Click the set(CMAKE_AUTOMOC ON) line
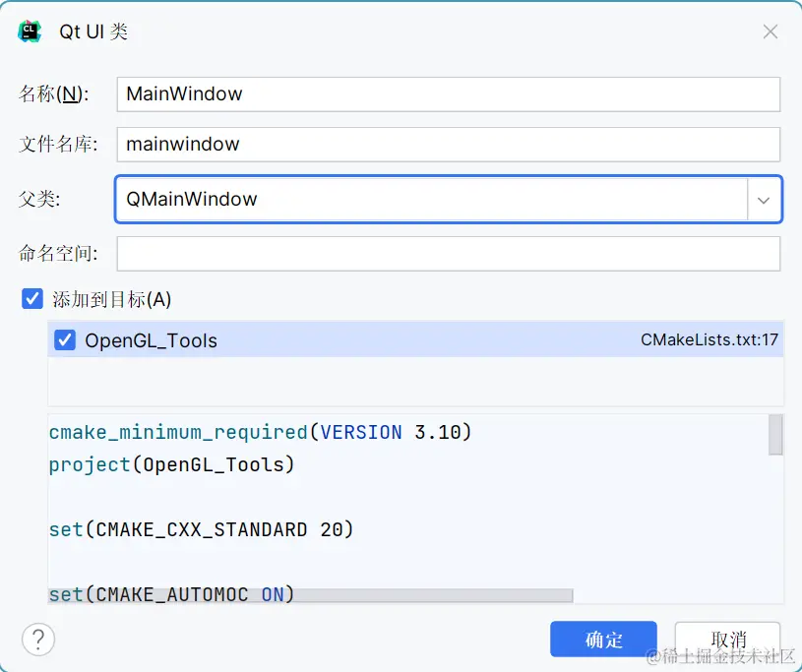Viewport: 802px width, 672px height. [x=171, y=593]
